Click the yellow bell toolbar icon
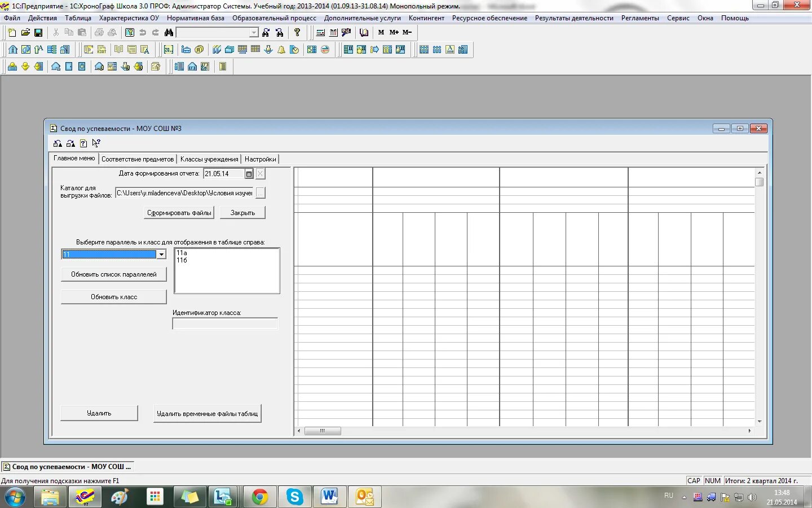 click(281, 50)
